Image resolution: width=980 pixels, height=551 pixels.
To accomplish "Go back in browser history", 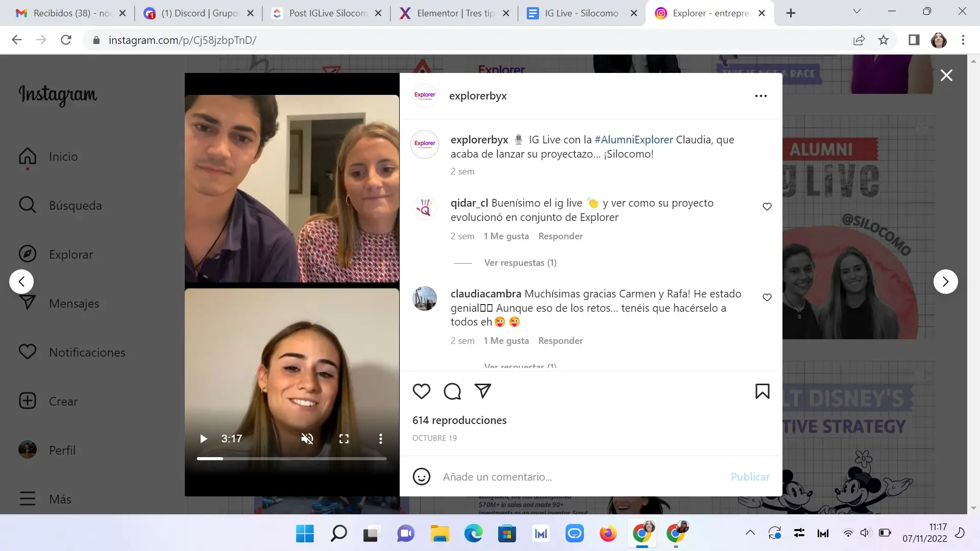I will click(17, 40).
